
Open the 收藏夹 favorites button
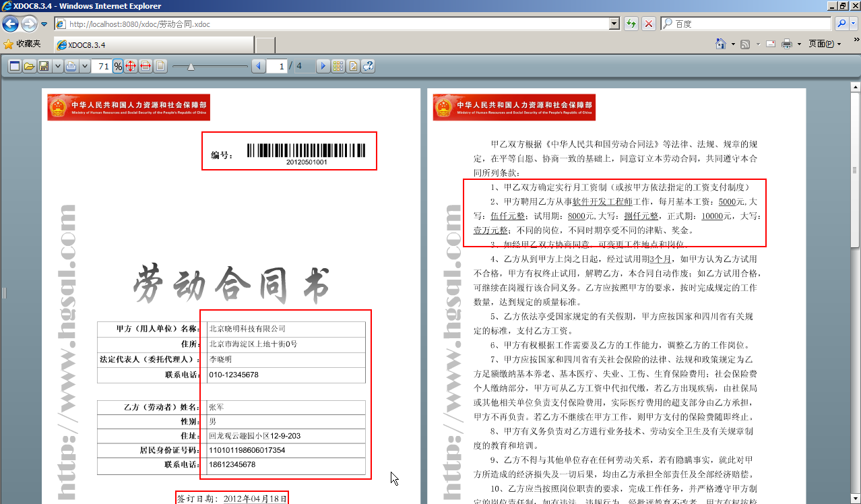pos(22,44)
